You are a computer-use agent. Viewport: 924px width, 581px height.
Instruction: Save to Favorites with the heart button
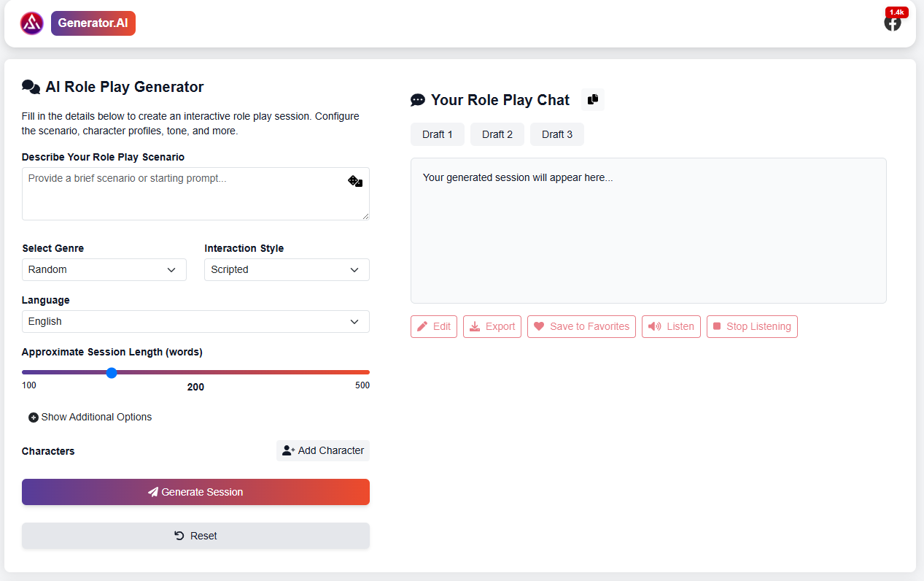581,326
